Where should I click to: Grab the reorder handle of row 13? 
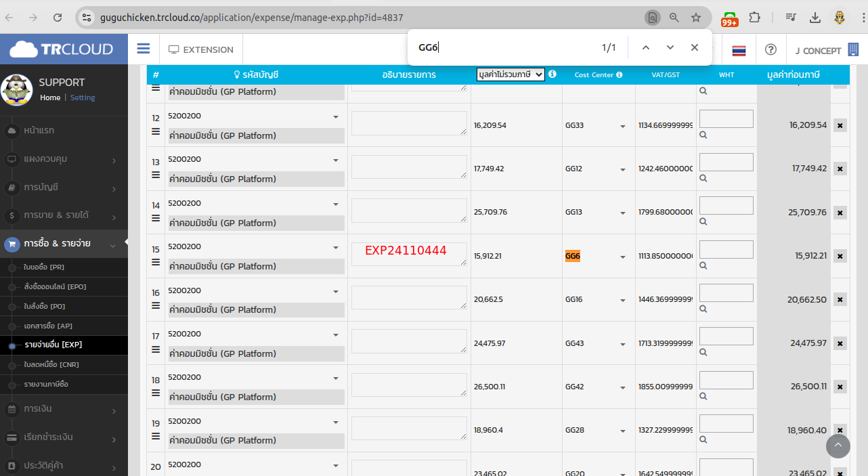point(156,175)
